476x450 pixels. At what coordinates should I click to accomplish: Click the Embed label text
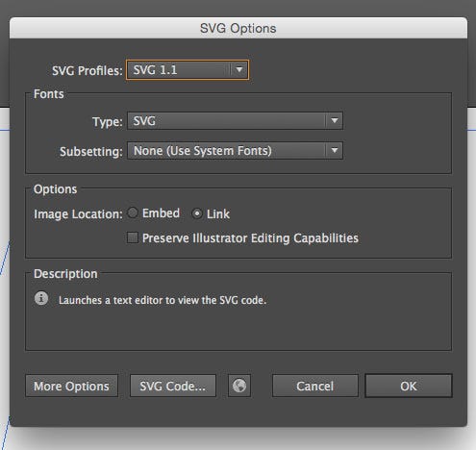point(161,213)
